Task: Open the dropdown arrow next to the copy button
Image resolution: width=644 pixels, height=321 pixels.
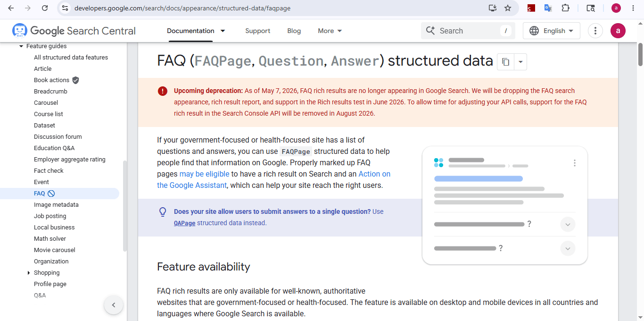Action: point(520,62)
